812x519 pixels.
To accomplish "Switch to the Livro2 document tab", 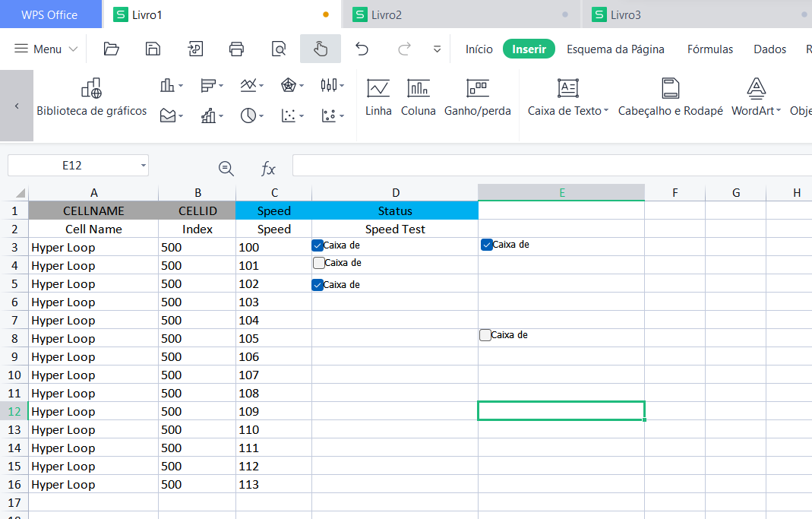I will [387, 14].
